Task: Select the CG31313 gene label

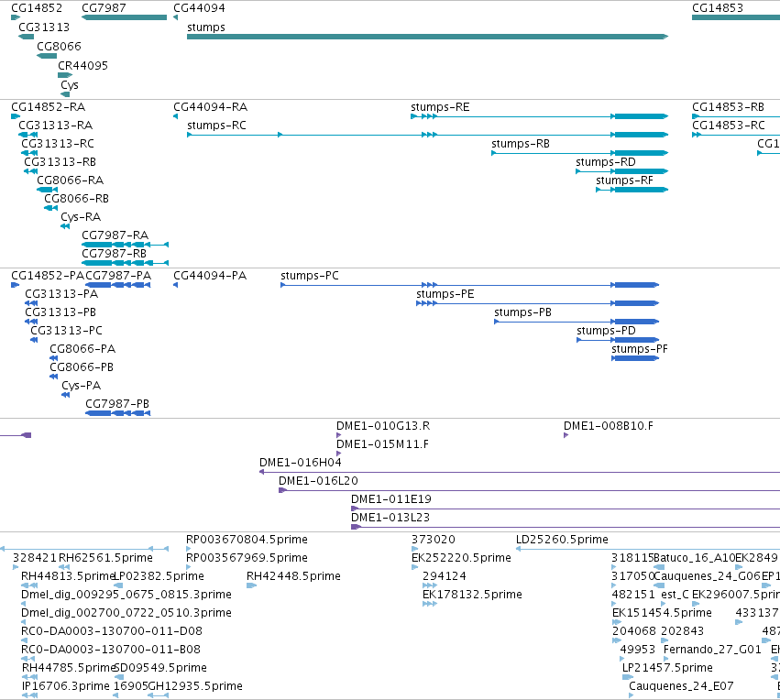Action: click(x=44, y=27)
